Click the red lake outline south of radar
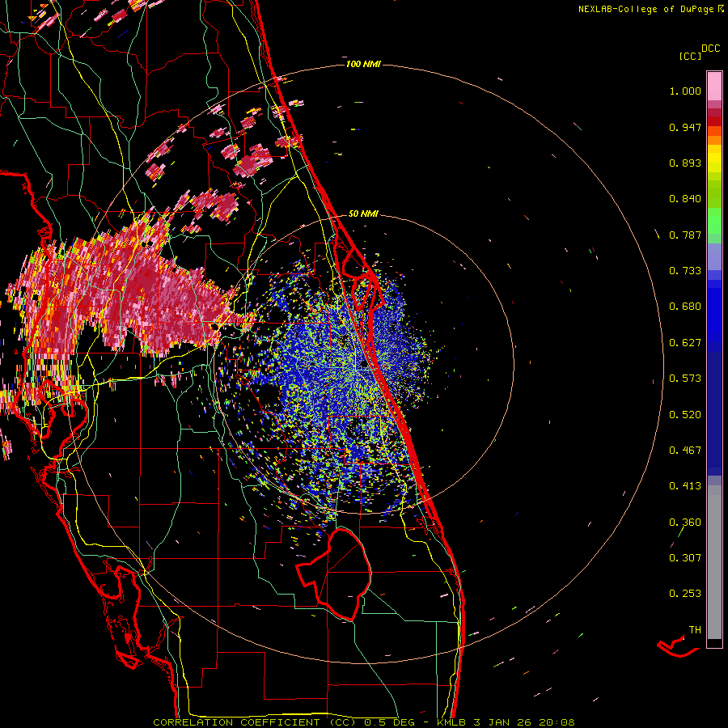This screenshot has height=728, width=728. coord(334,574)
